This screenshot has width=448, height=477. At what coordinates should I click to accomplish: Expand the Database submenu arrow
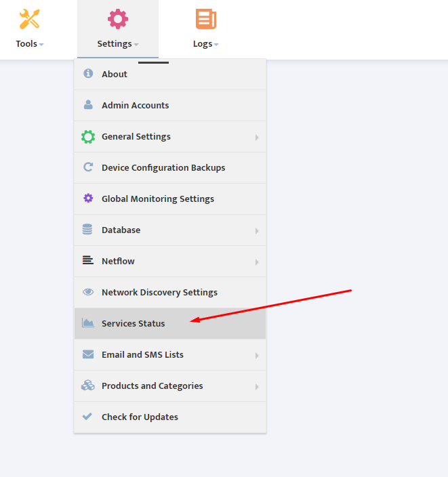pos(257,231)
